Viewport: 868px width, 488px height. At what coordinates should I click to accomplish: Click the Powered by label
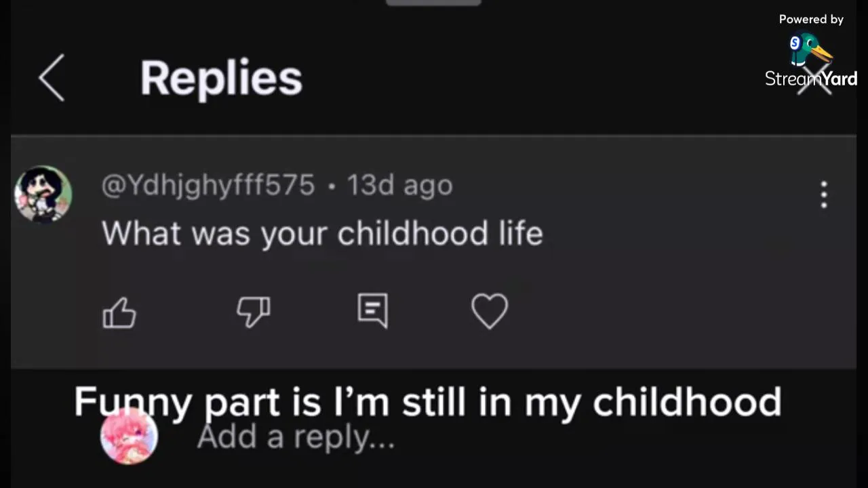(811, 20)
